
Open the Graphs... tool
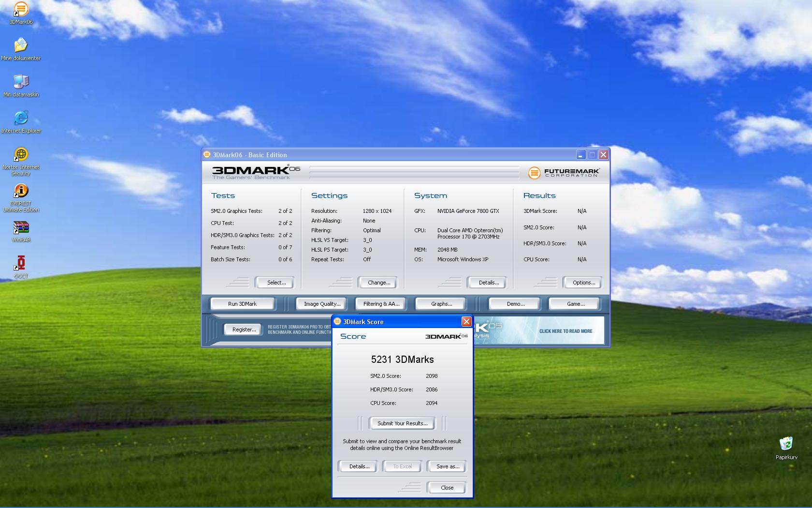441,304
